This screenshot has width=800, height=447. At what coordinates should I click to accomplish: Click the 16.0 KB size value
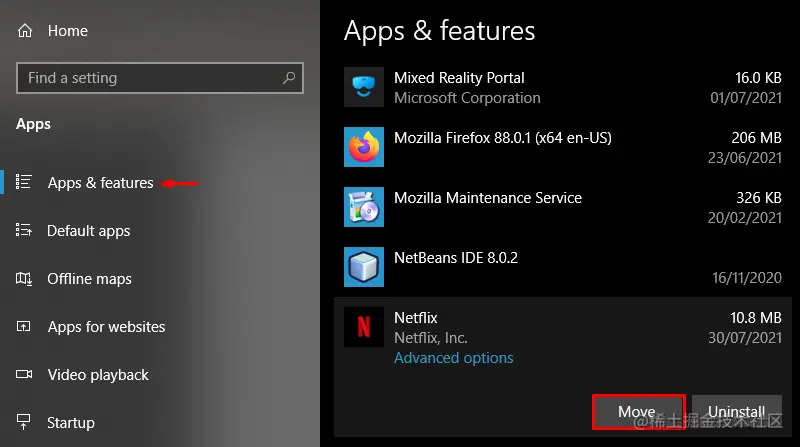(758, 78)
